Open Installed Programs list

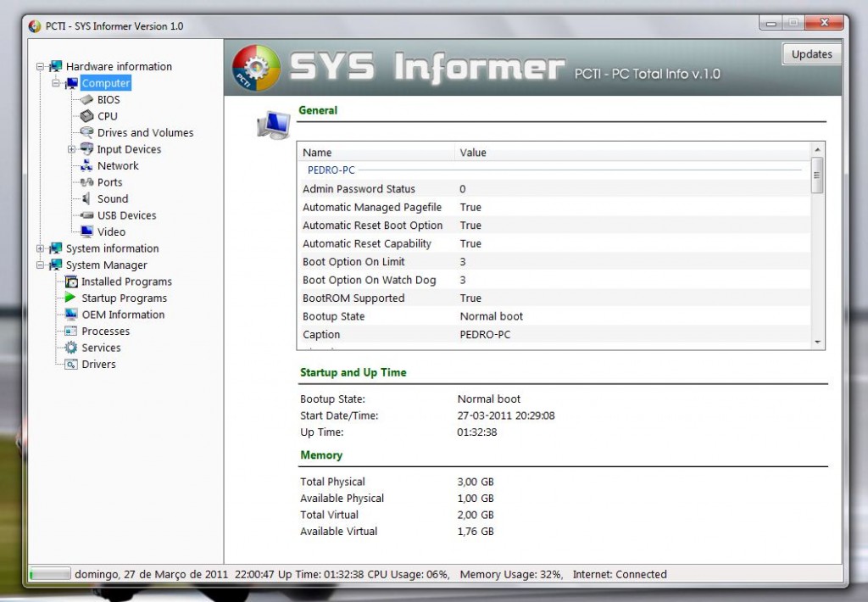(x=127, y=281)
